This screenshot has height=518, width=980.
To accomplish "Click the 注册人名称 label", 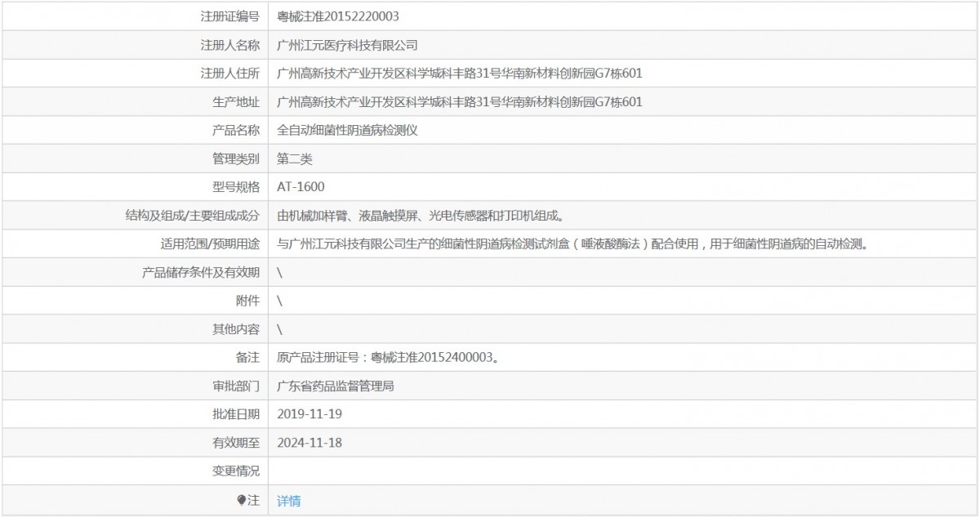I will coord(230,45).
